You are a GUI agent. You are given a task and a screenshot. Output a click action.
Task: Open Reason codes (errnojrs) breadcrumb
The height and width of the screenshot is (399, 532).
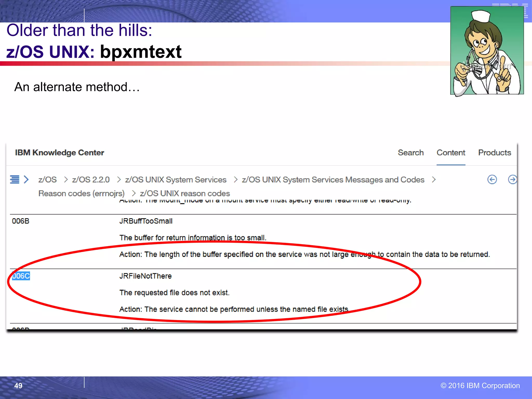[x=81, y=194]
